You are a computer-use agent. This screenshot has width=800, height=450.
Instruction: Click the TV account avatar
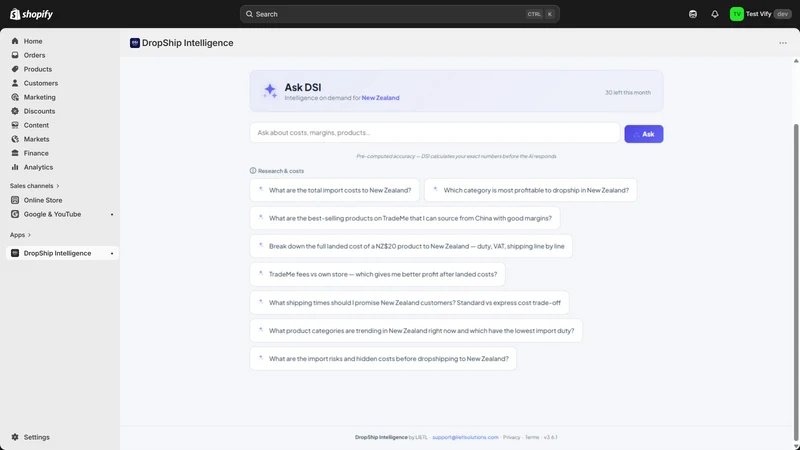pyautogui.click(x=736, y=14)
